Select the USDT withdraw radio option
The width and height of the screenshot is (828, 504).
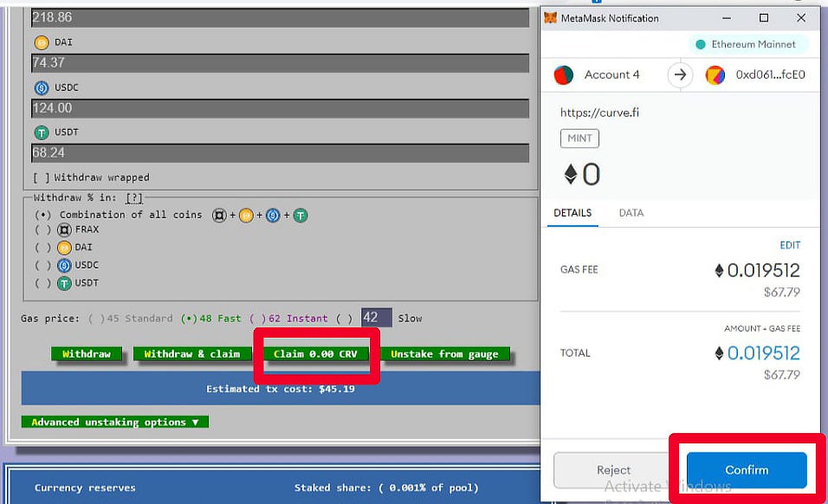pos(42,283)
